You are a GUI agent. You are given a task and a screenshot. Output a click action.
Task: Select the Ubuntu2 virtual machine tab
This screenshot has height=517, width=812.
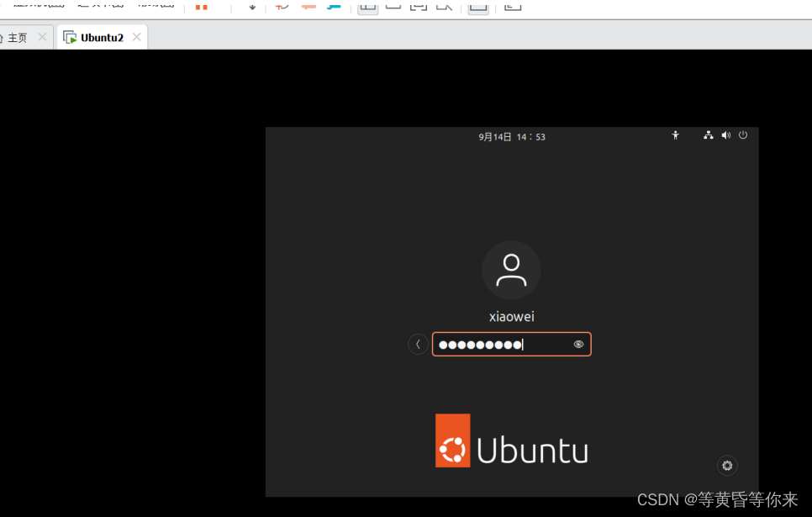[x=102, y=37]
